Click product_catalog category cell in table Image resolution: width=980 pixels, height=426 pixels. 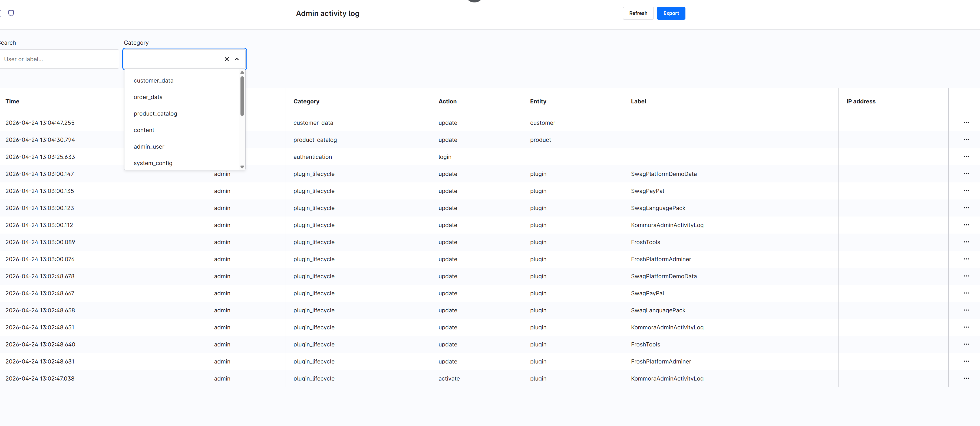click(x=315, y=140)
